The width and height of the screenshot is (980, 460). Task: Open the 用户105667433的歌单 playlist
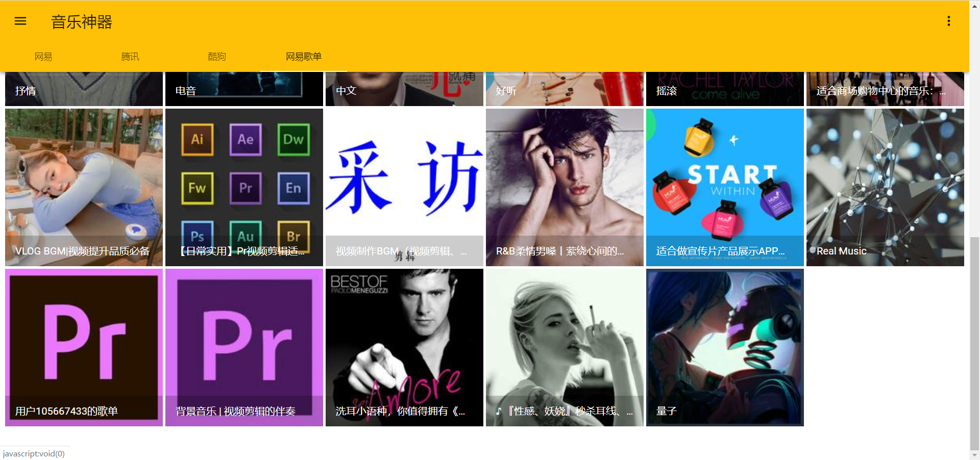click(x=83, y=348)
